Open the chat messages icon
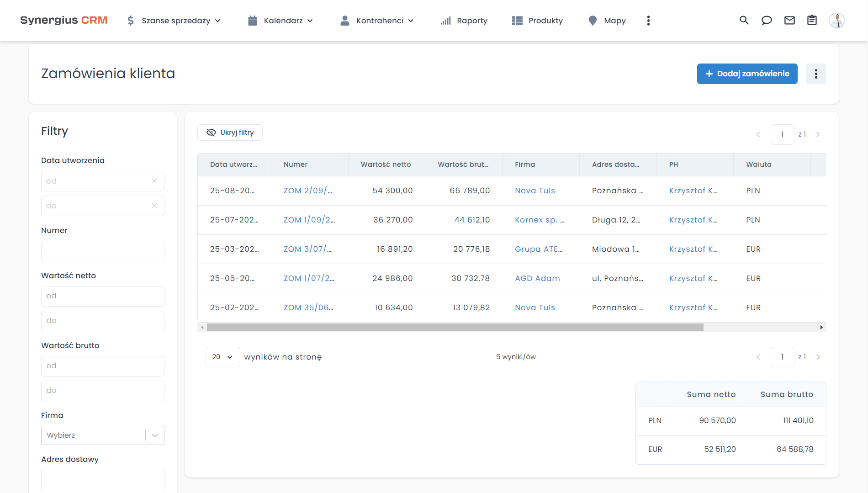The image size is (868, 493). (x=767, y=21)
